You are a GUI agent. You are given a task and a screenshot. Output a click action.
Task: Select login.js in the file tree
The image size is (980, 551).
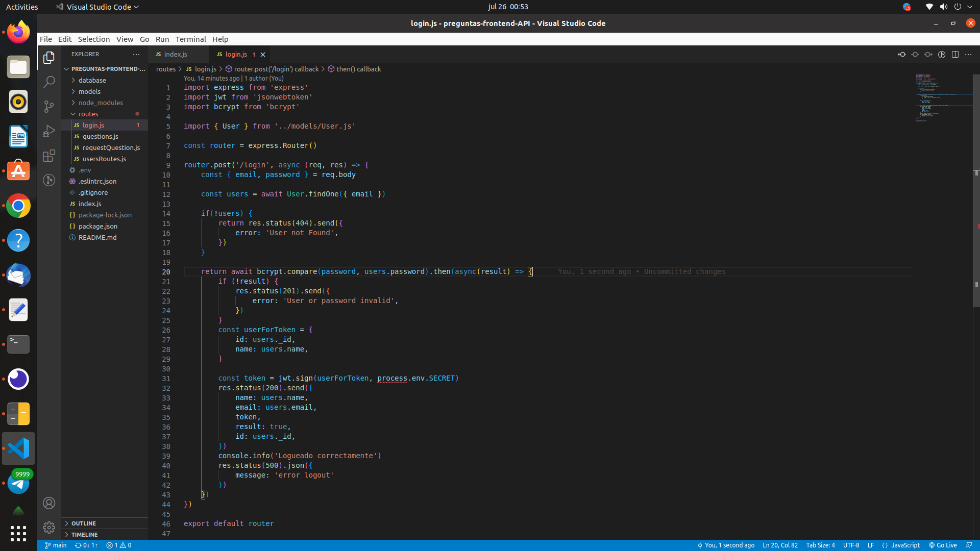coord(105,125)
